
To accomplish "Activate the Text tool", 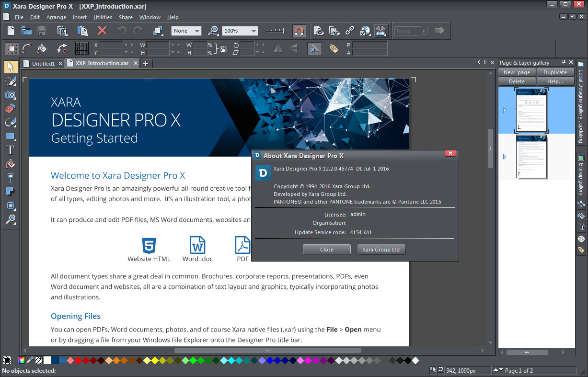I will point(10,150).
